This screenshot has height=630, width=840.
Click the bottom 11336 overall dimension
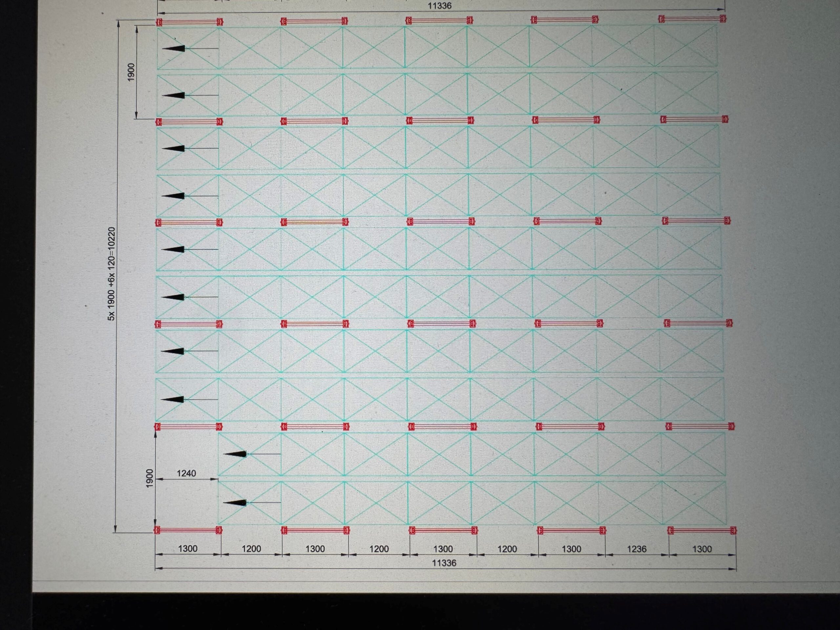(x=444, y=563)
